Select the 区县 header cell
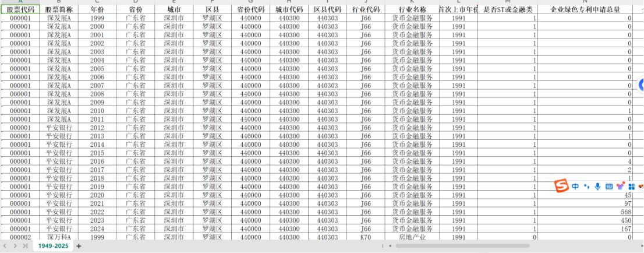Screen dimensions: 644x253 (x=212, y=9)
